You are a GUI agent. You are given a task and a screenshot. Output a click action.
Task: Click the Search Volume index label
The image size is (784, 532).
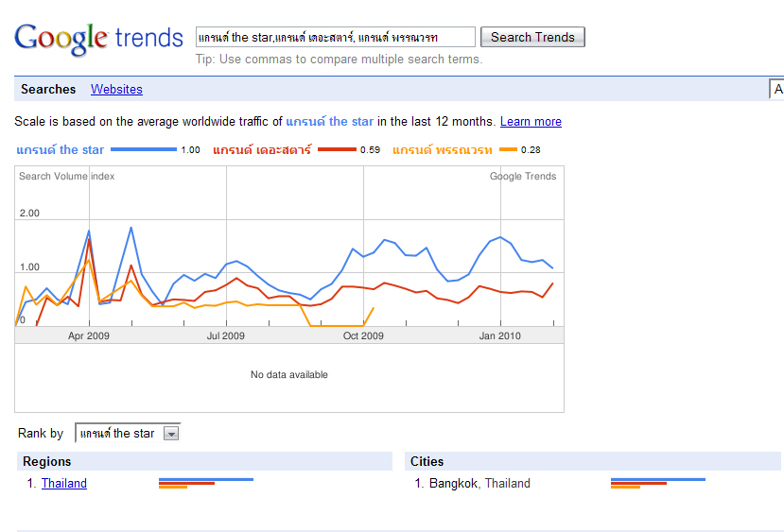[66, 177]
